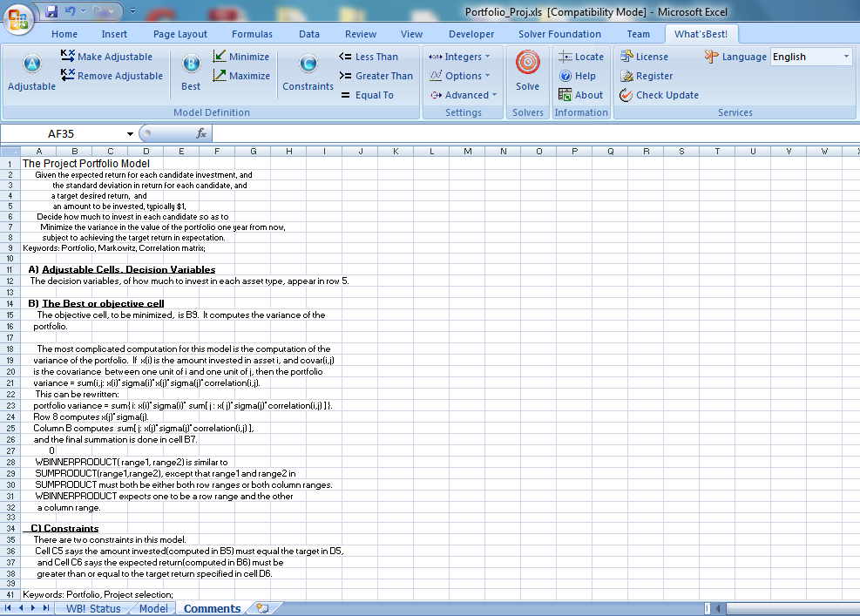Click the Locate icon
Image resolution: width=860 pixels, height=616 pixels.
pyautogui.click(x=565, y=57)
